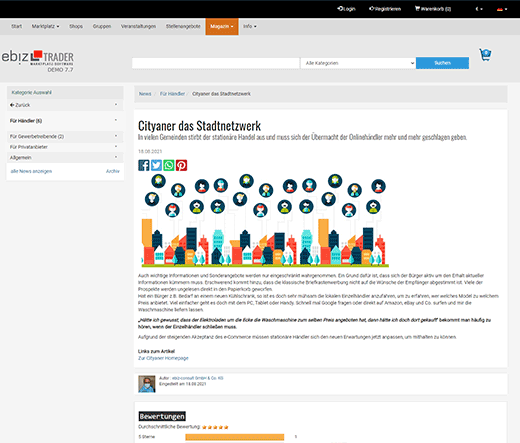Click the Suchen search button
The image size is (520, 443).
click(x=442, y=63)
